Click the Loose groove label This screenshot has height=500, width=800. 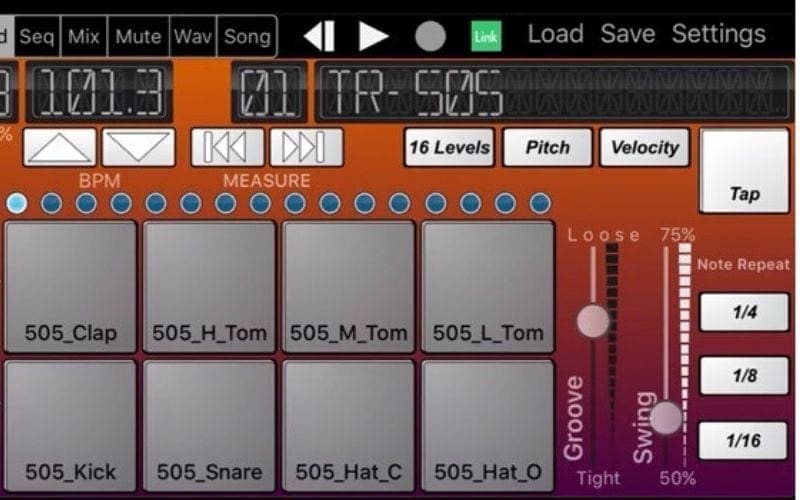[604, 235]
